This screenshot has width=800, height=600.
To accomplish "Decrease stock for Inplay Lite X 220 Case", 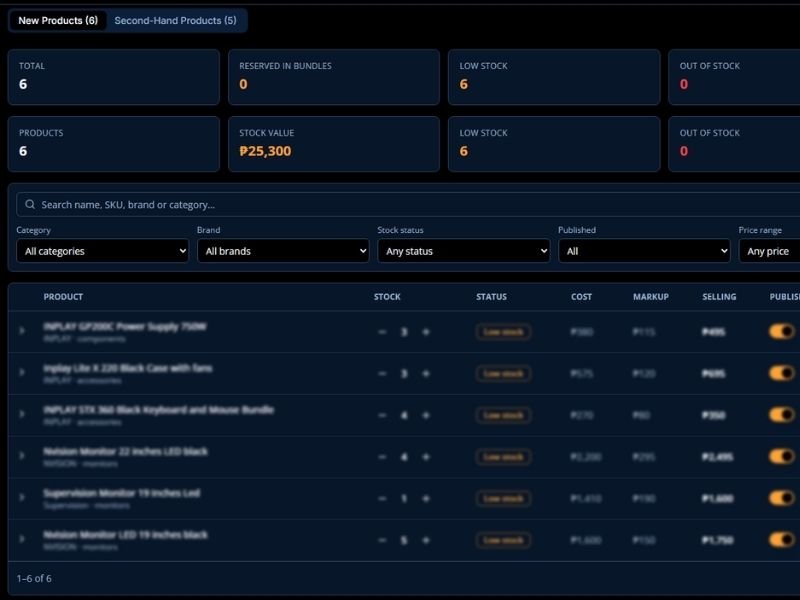I will [x=382, y=374].
